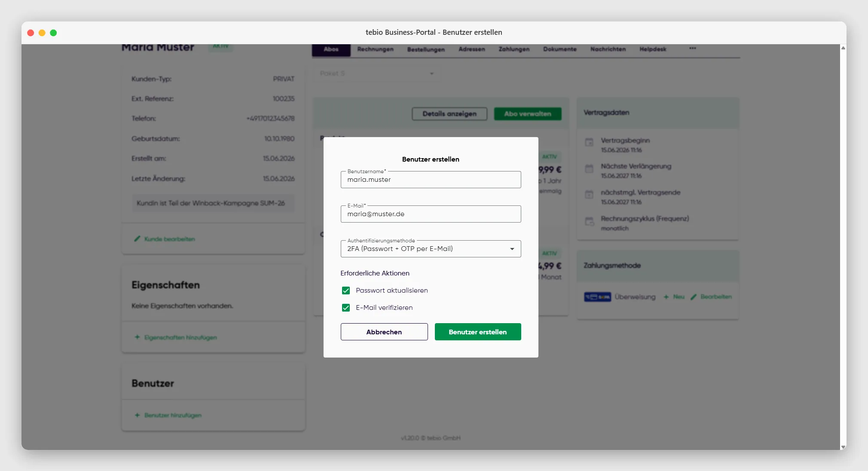This screenshot has height=471, width=868.
Task: Switch to the Rechnungen tab
Action: point(375,49)
